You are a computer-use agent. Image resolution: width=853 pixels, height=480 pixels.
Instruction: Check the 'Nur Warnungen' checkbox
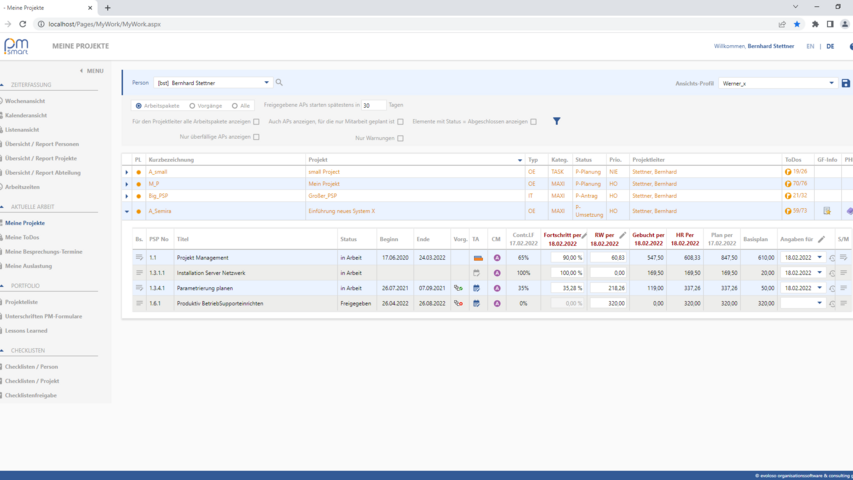(x=400, y=138)
